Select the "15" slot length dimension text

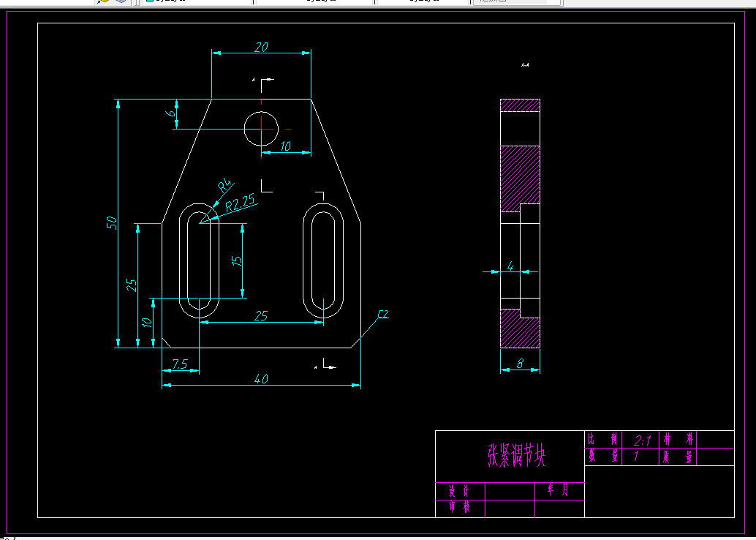point(237,260)
